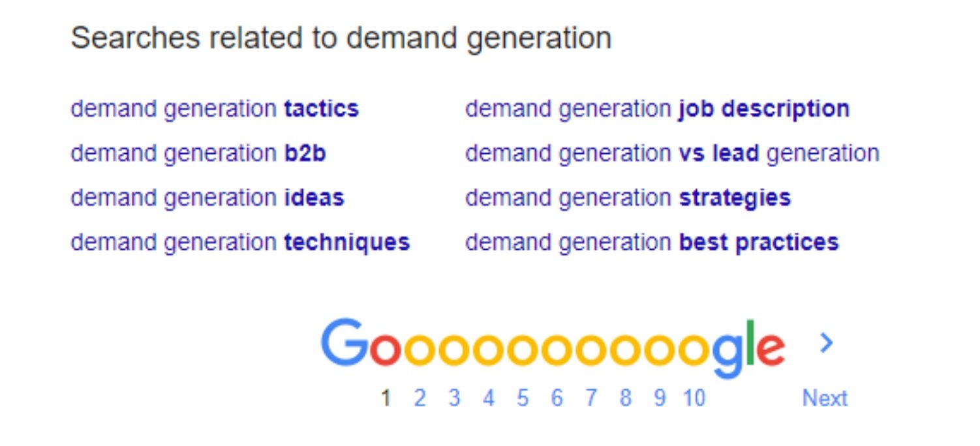Open 'demand generation strategies' related search
This screenshot has height=446, width=980.
pos(628,198)
